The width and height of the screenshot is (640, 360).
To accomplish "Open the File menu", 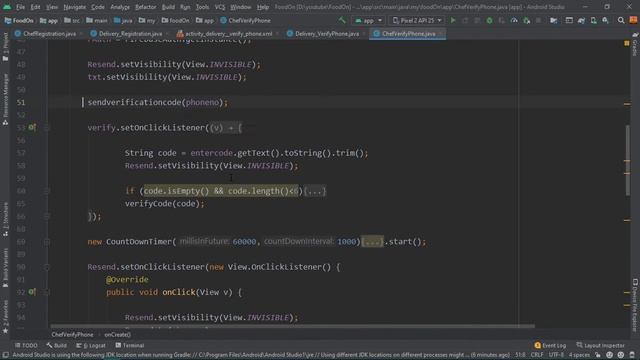I will point(20,7).
